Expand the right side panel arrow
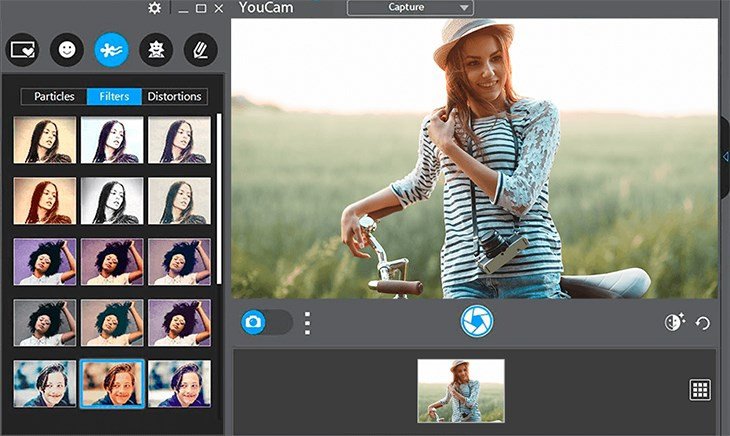Viewport: 730px width, 436px height. 725,157
